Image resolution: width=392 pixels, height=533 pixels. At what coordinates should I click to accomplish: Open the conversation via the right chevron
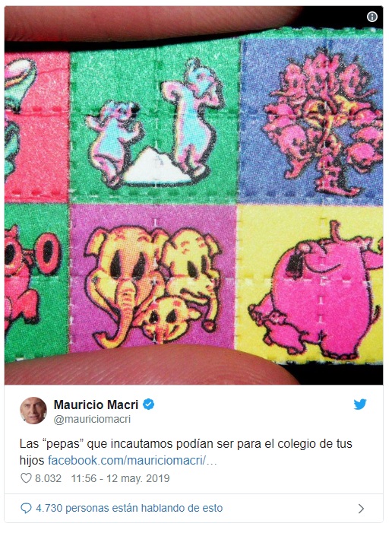click(361, 509)
